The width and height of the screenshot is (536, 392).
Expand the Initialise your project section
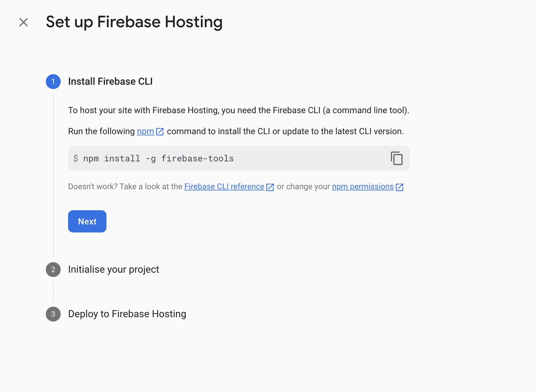113,269
